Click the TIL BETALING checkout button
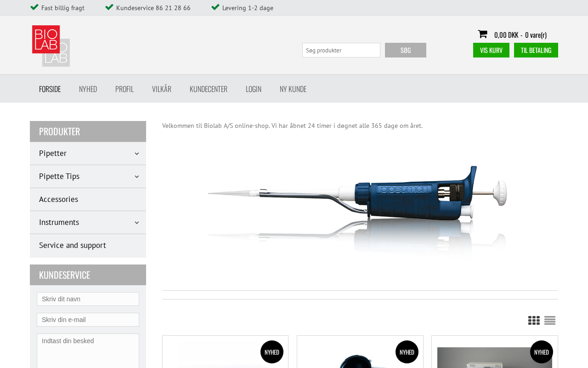This screenshot has width=588, height=368. [536, 50]
